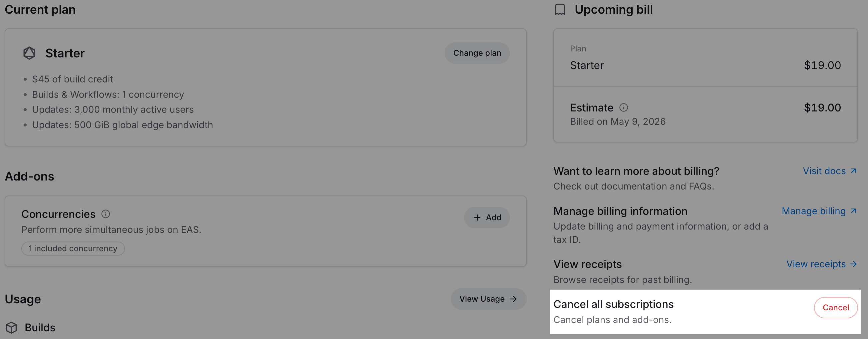Follow the Visit docs link
Viewport: 868px width, 339px height.
click(829, 171)
